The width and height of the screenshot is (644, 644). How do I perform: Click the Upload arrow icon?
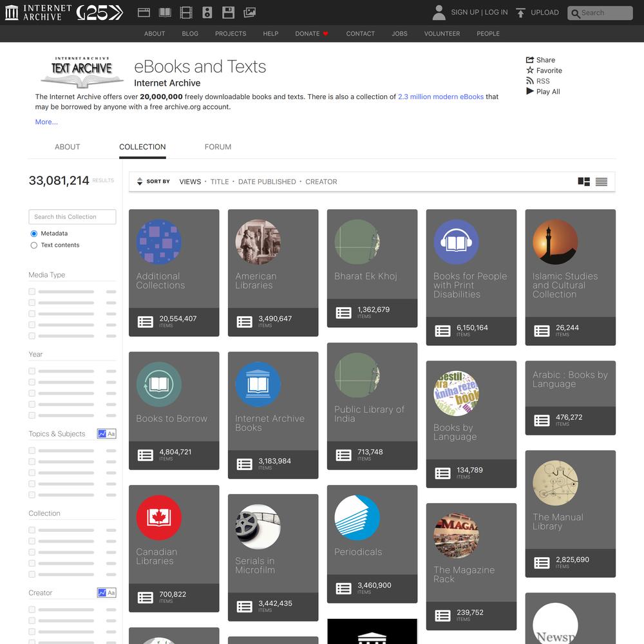click(x=520, y=13)
